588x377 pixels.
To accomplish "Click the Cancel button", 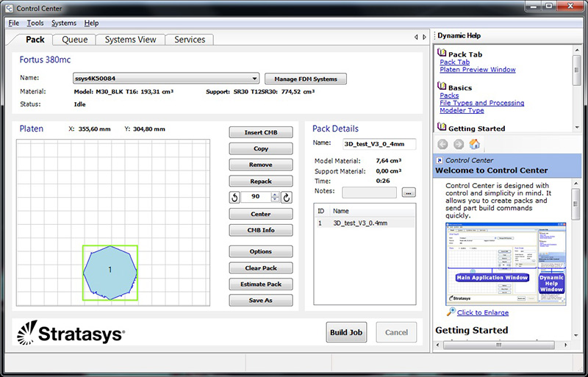I will click(396, 332).
